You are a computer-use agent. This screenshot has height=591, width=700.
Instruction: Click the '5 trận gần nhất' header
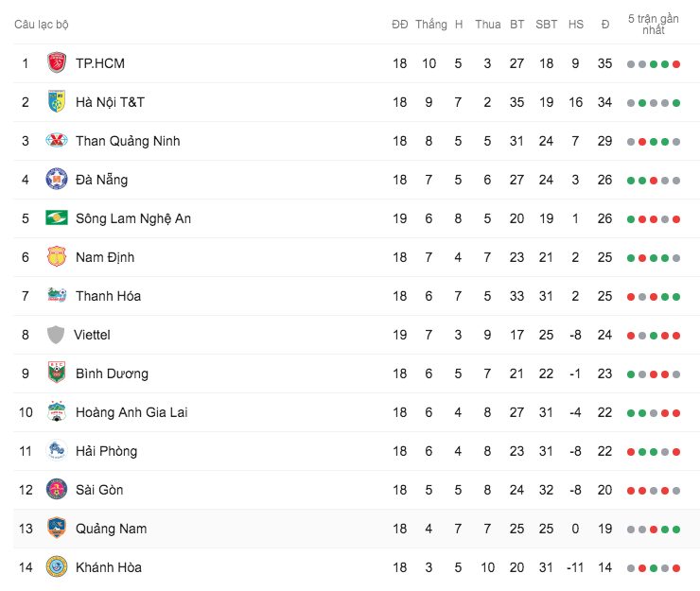[x=653, y=25]
